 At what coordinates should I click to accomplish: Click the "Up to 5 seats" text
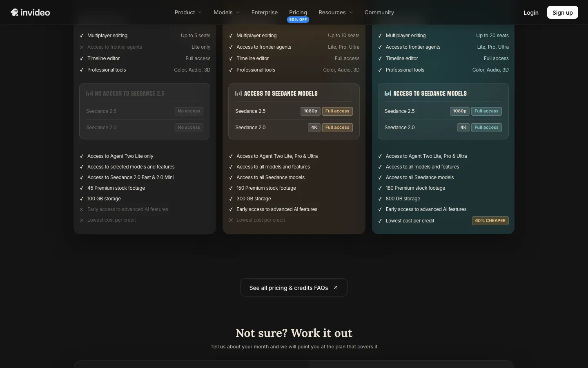click(196, 36)
